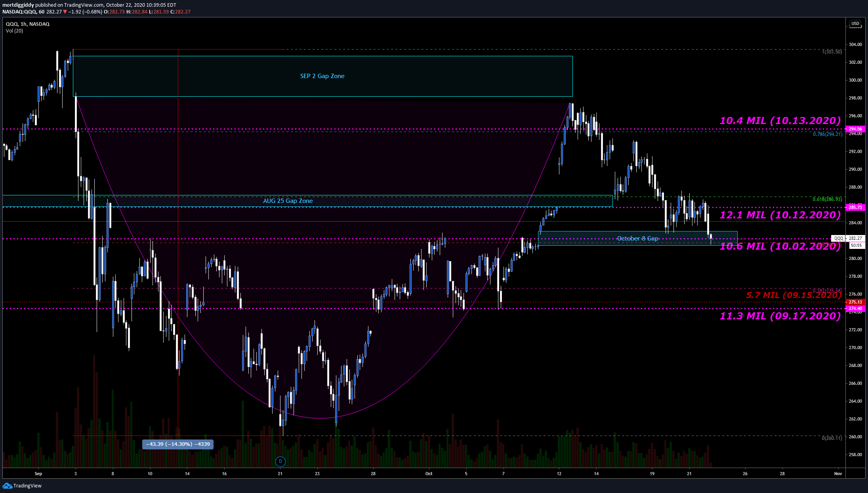Click the Oct label on the time axis
This screenshot has width=868, height=493.
pos(429,474)
